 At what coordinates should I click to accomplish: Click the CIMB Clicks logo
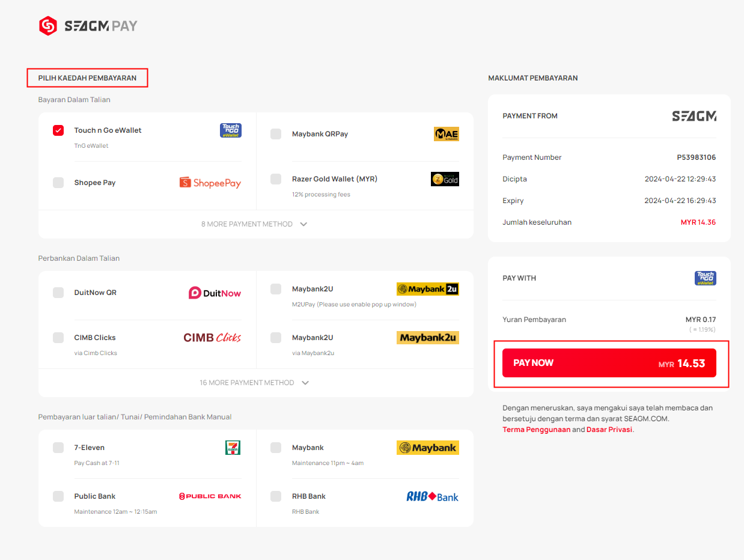pyautogui.click(x=212, y=338)
